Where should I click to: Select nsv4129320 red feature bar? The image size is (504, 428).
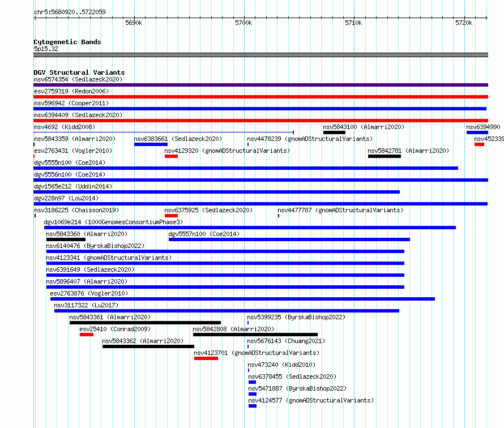[x=171, y=156]
